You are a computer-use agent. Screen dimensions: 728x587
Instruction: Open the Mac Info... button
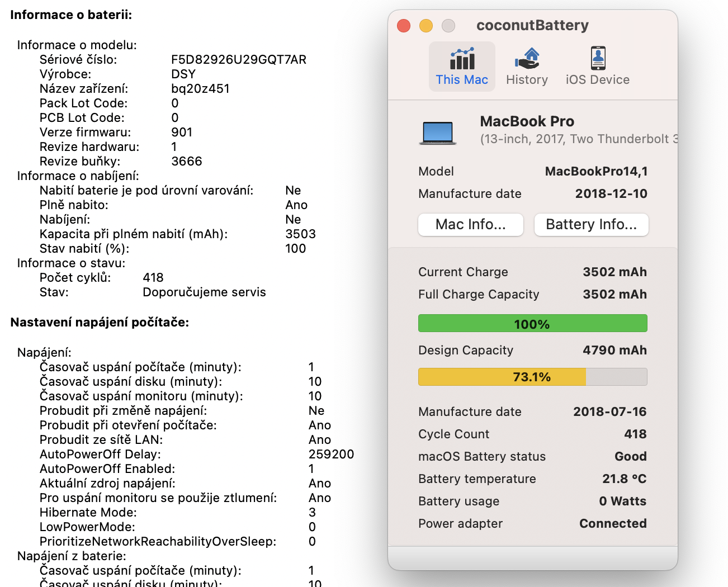tap(471, 225)
